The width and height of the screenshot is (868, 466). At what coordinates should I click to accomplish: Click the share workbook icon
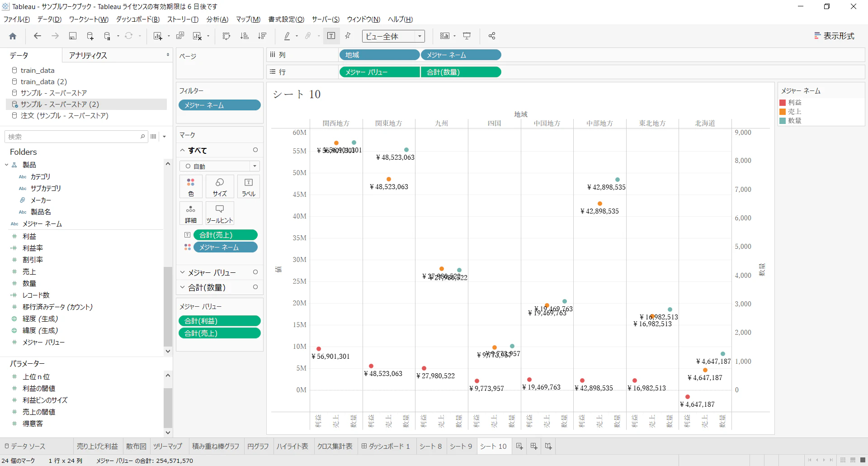[492, 36]
